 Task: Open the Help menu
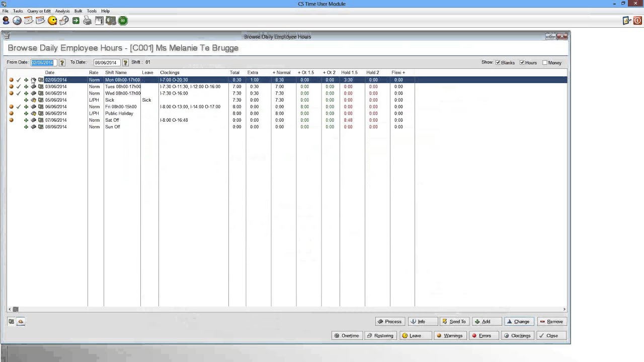click(x=105, y=11)
